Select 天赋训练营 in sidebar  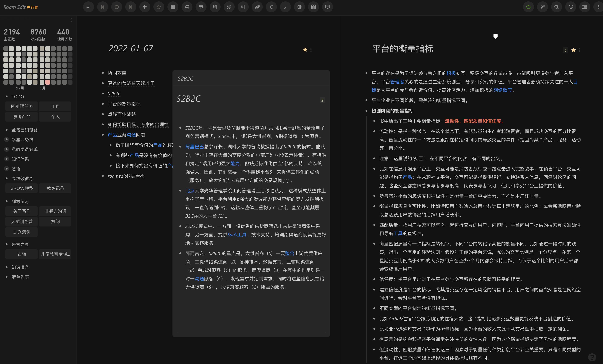pyautogui.click(x=22, y=221)
